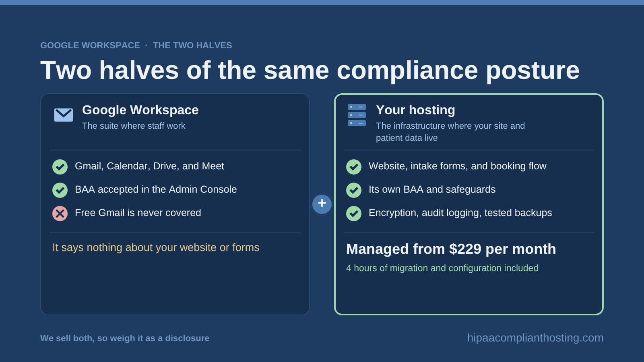The height and width of the screenshot is (362, 644).
Task: Click the check icon beside Website, intake forms
Action: 354,167
